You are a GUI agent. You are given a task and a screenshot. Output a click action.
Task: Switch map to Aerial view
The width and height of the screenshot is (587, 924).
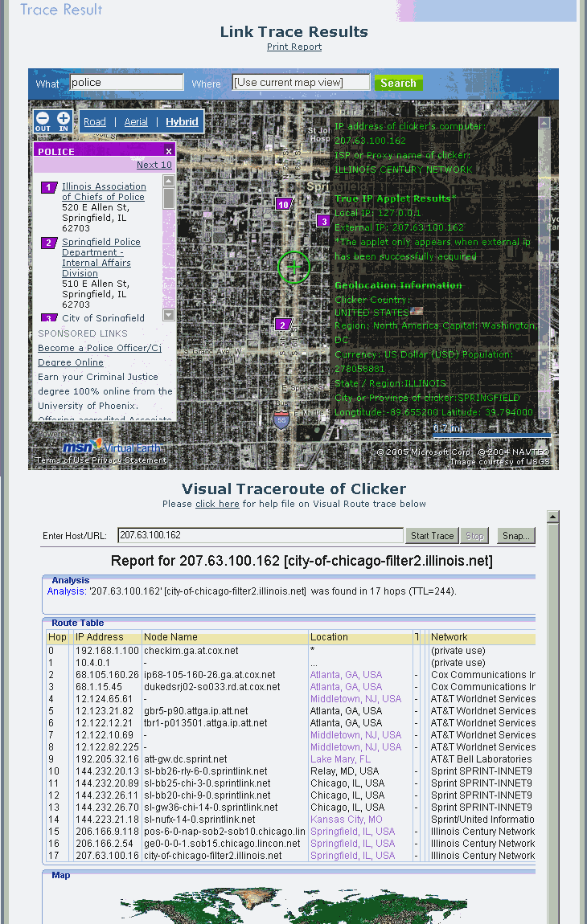pos(136,122)
